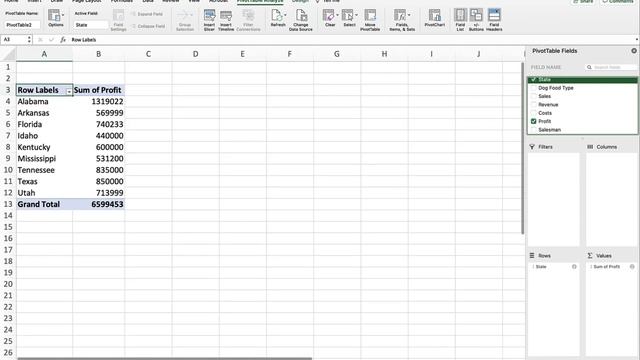
Task: Select Texas profit value 850000
Action: (x=99, y=181)
